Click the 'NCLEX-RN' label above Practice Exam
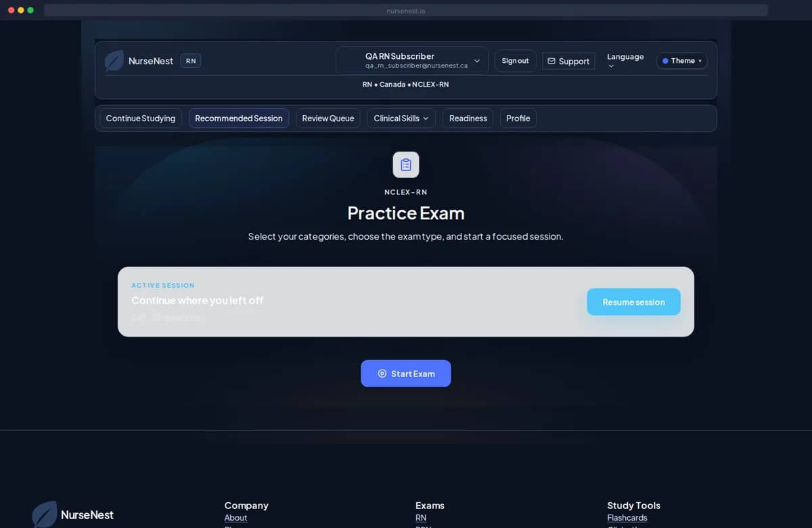The width and height of the screenshot is (812, 528). (406, 192)
